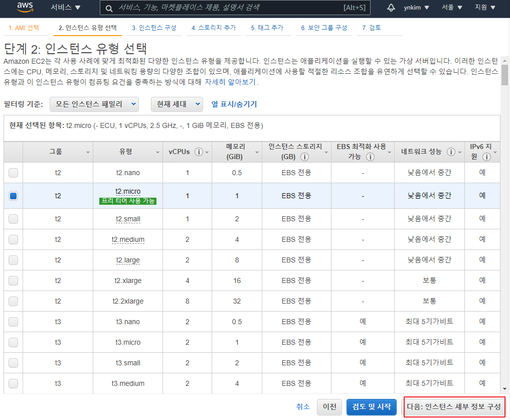Click the 프리 티어 사용 가능 badge
Viewport: 510px width, 420px height.
pyautogui.click(x=128, y=201)
